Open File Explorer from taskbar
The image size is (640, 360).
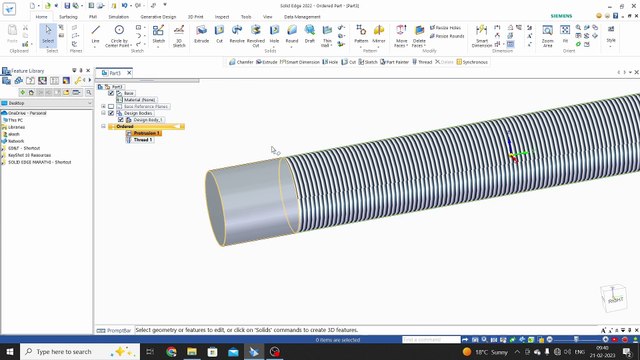pyautogui.click(x=192, y=351)
